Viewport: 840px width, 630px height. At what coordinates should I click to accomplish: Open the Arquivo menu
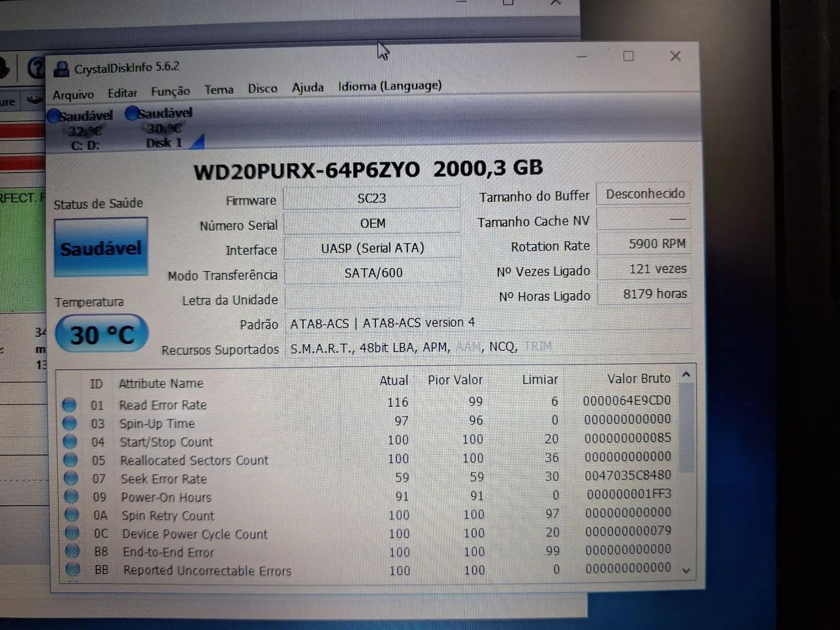click(x=73, y=94)
